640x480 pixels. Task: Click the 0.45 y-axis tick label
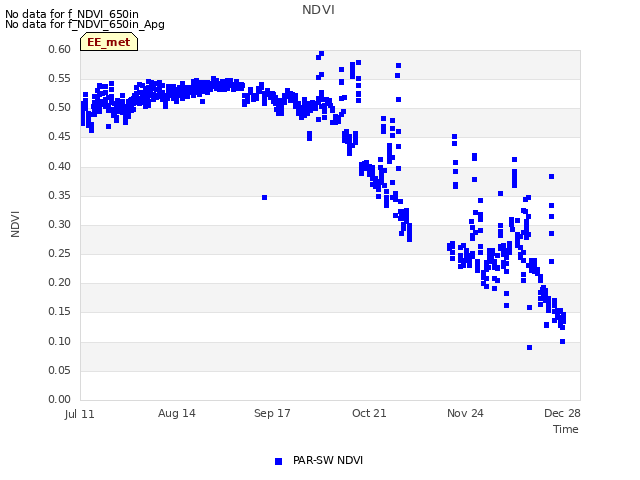tap(60, 136)
